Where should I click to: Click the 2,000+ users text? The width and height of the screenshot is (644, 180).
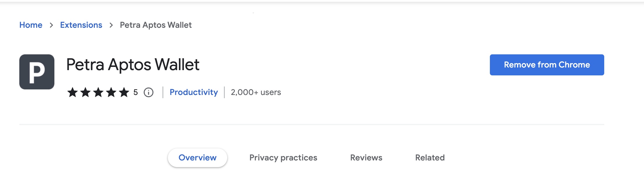(256, 92)
